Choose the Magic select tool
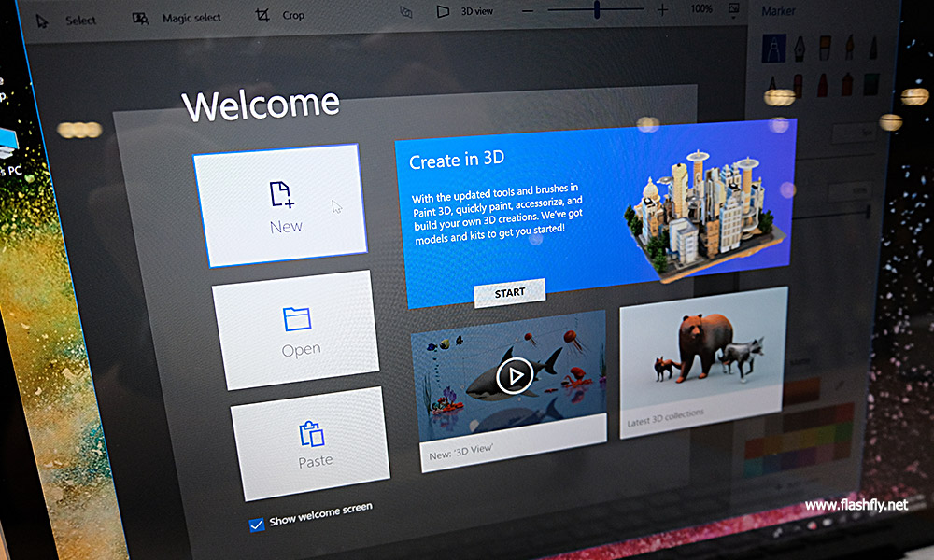The height and width of the screenshot is (560, 934). click(176, 18)
